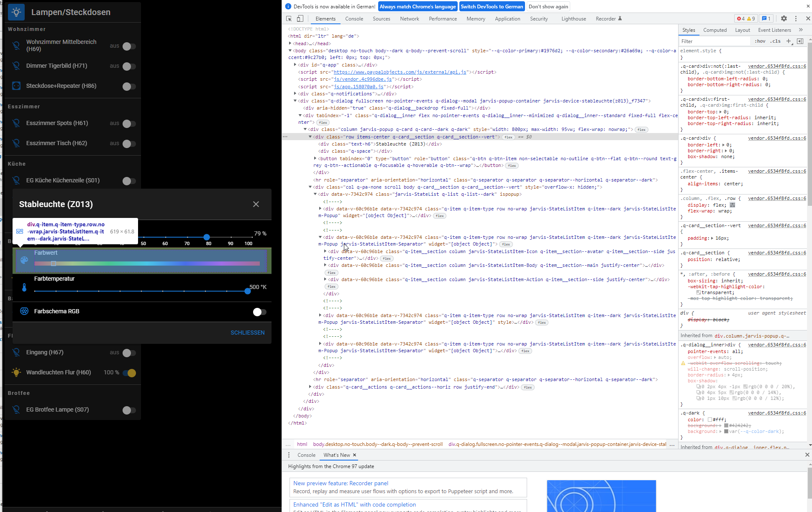Image resolution: width=812 pixels, height=512 pixels.
Task: Click the Eingang (H67) bulb-off icon
Action: (16, 352)
